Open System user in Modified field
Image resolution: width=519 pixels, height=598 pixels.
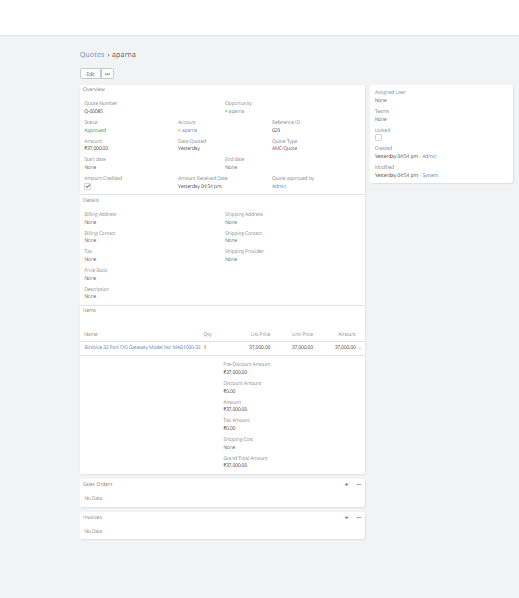430,175
